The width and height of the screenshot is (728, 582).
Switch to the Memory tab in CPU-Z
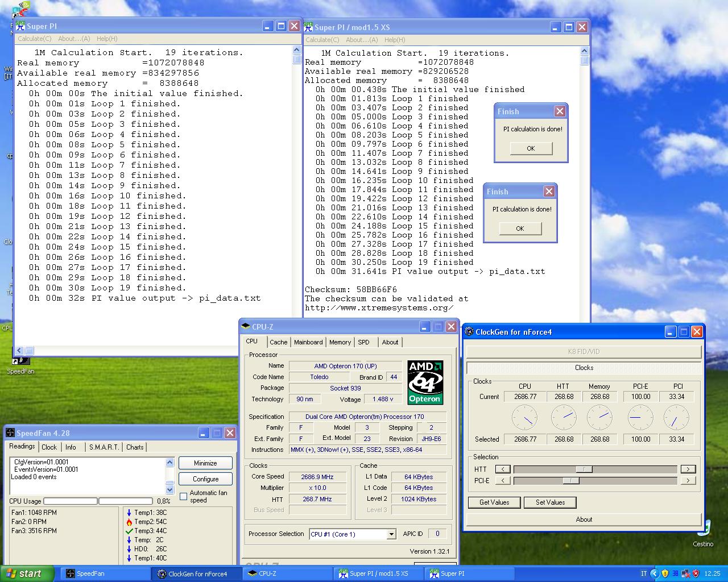[340, 342]
